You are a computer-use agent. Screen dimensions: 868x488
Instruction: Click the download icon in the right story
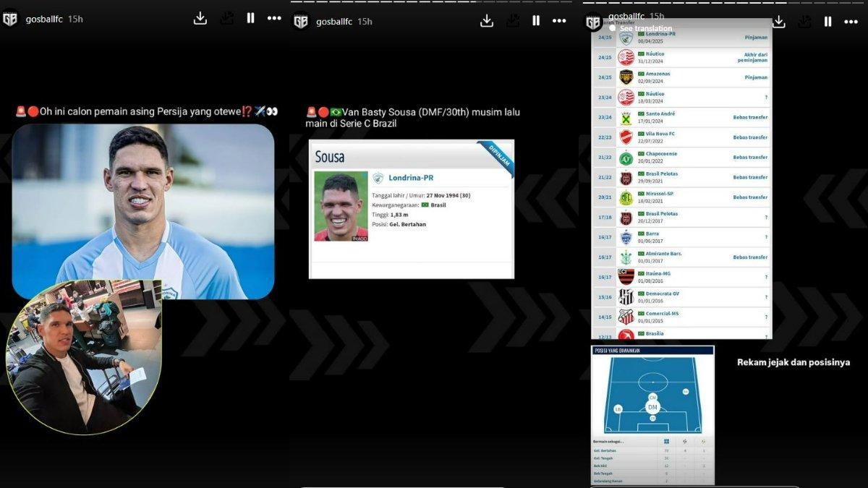click(x=779, y=22)
